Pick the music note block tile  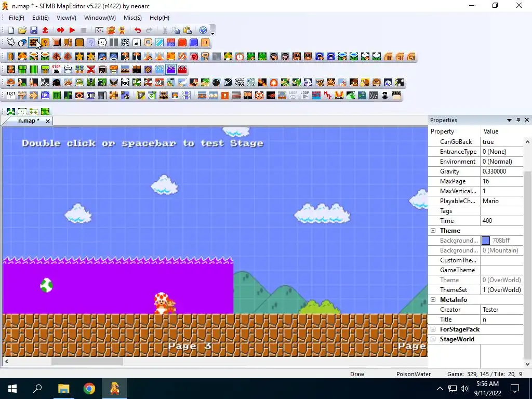[137, 43]
